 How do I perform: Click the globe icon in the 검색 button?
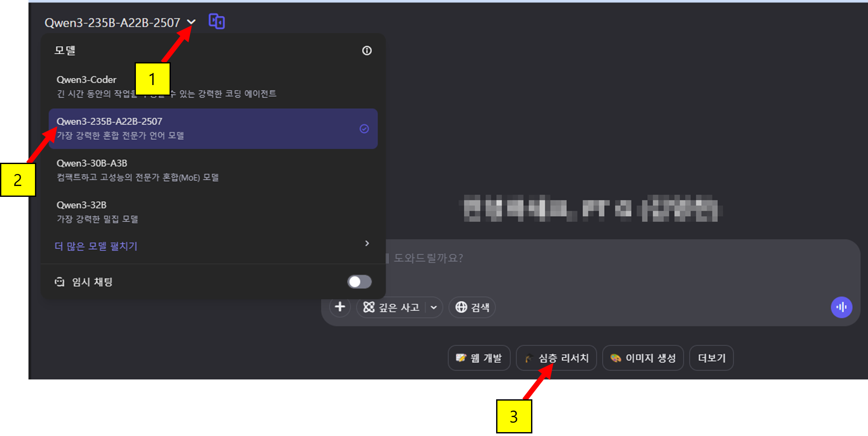[461, 307]
